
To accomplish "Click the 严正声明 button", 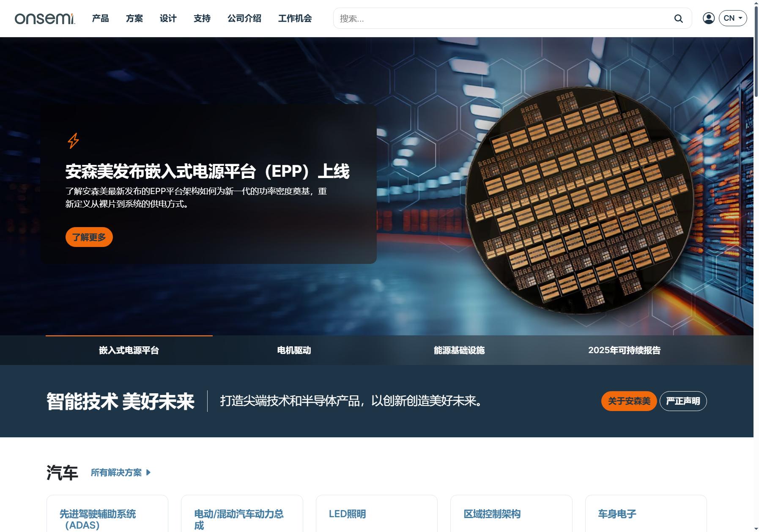I will [683, 401].
